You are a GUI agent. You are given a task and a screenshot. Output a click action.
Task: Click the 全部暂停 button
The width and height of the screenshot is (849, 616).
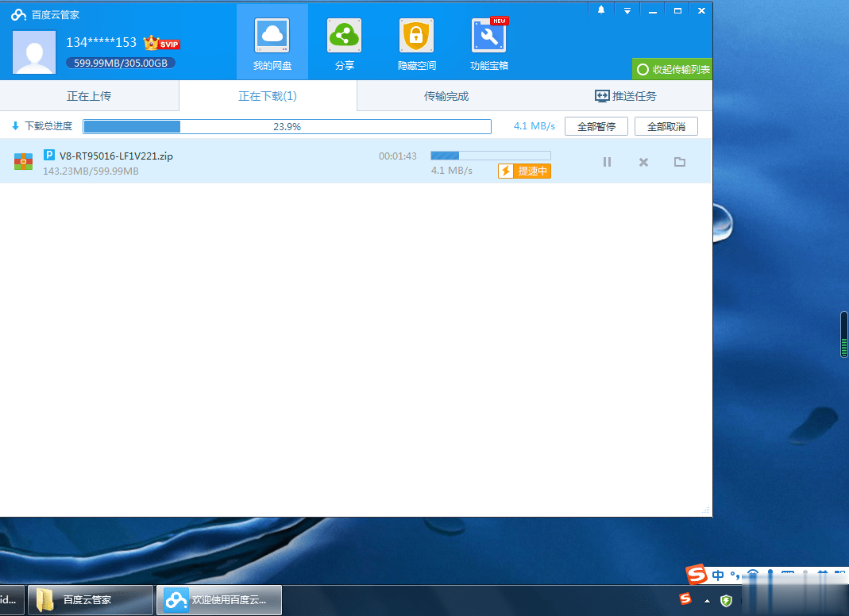[596, 126]
